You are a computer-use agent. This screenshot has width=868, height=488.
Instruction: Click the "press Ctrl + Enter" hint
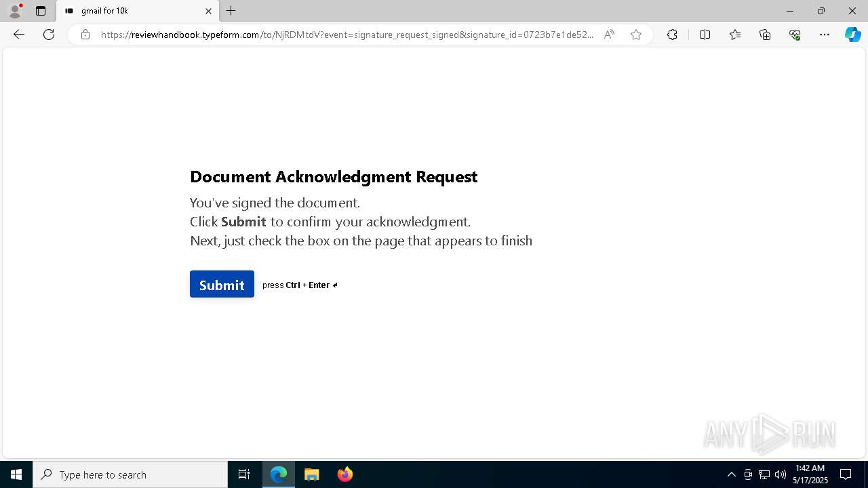pos(300,285)
